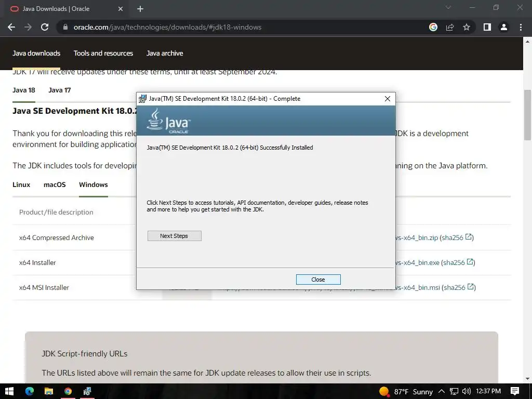Viewport: 532px width, 399px height.
Task: Toggle the browser side panel icon
Action: 487,27
